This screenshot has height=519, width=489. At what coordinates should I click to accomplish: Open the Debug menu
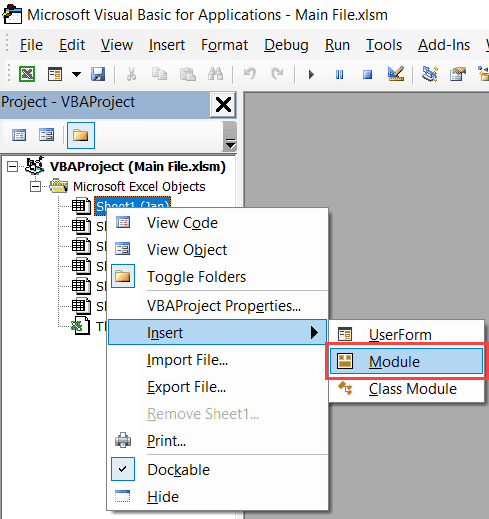point(286,45)
